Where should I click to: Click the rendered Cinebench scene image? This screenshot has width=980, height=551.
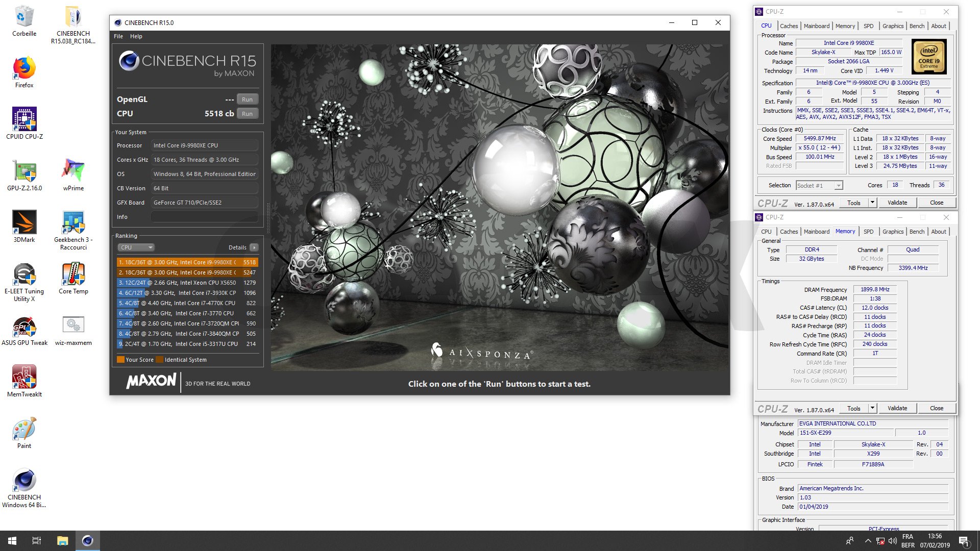(499, 207)
